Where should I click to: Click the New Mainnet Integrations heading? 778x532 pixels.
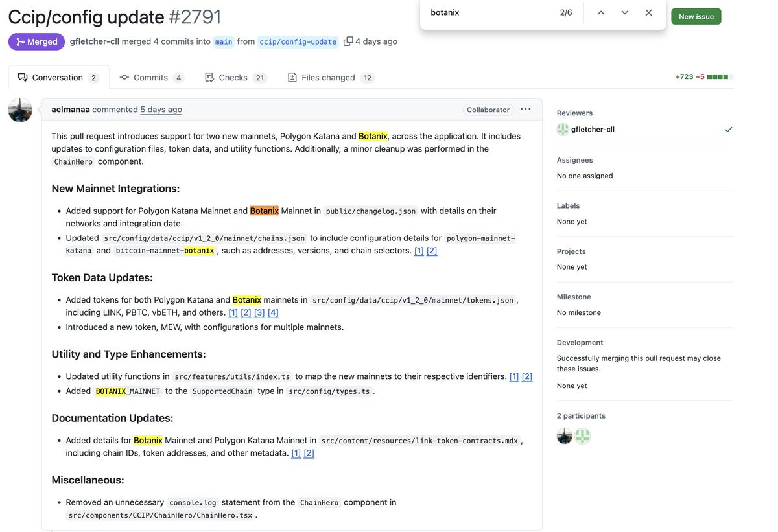tap(115, 189)
